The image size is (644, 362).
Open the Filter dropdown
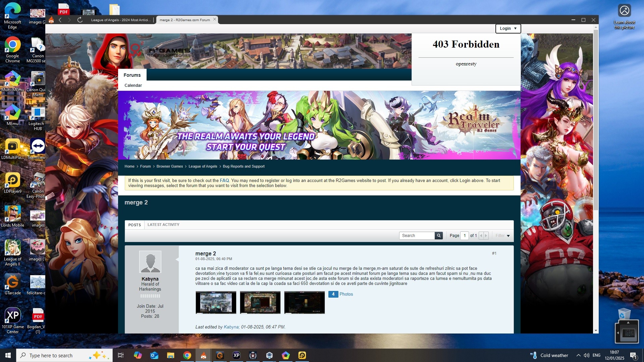(x=502, y=236)
